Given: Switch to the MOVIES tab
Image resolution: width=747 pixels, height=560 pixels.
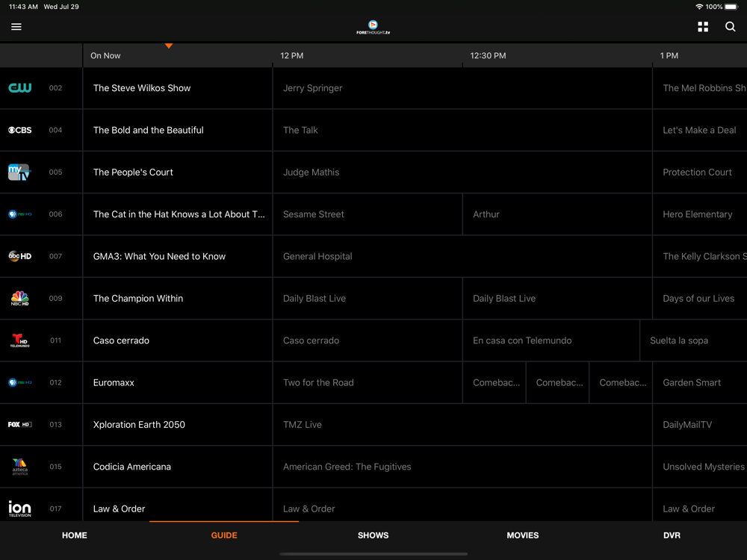Looking at the screenshot, I should pyautogui.click(x=523, y=535).
